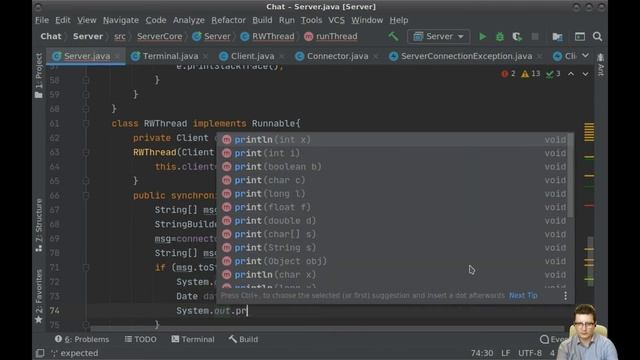Viewport: 640px width, 360px height.
Task: Open the Analyze menu
Action: pos(189,20)
